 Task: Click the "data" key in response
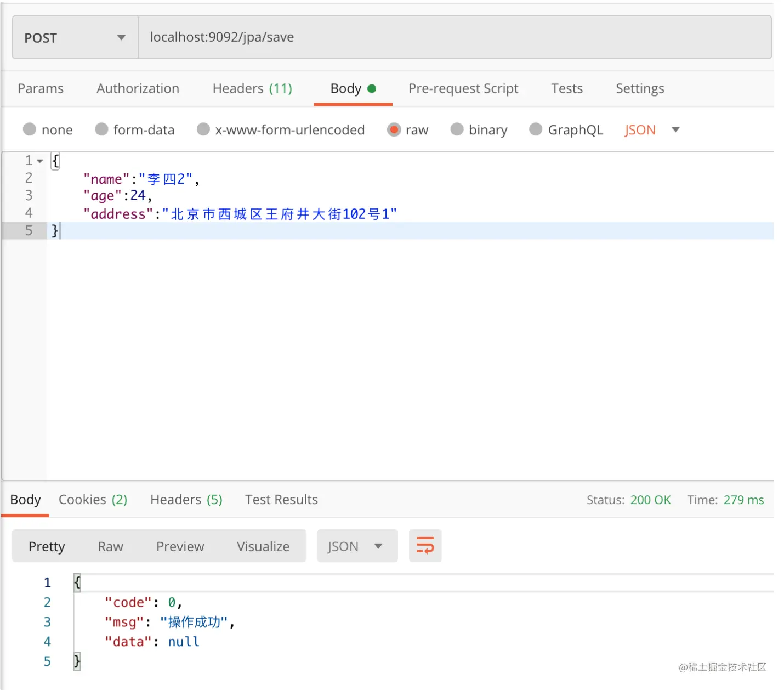coord(128,642)
